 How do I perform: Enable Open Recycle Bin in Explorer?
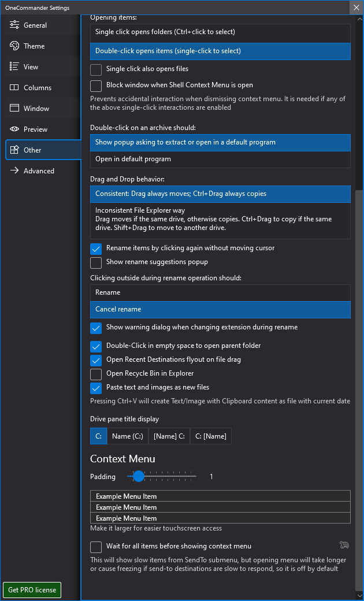(x=96, y=374)
